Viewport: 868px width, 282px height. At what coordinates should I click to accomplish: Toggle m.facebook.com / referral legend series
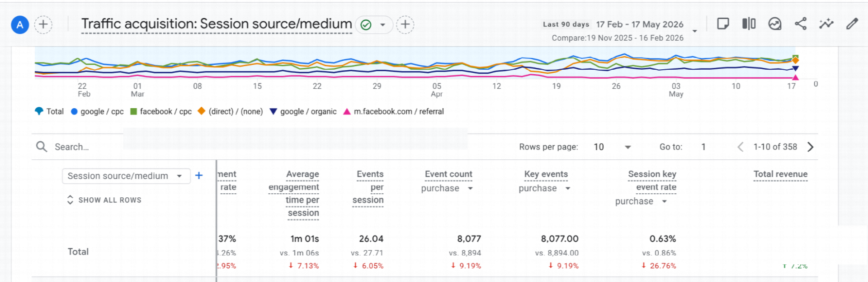(x=394, y=111)
